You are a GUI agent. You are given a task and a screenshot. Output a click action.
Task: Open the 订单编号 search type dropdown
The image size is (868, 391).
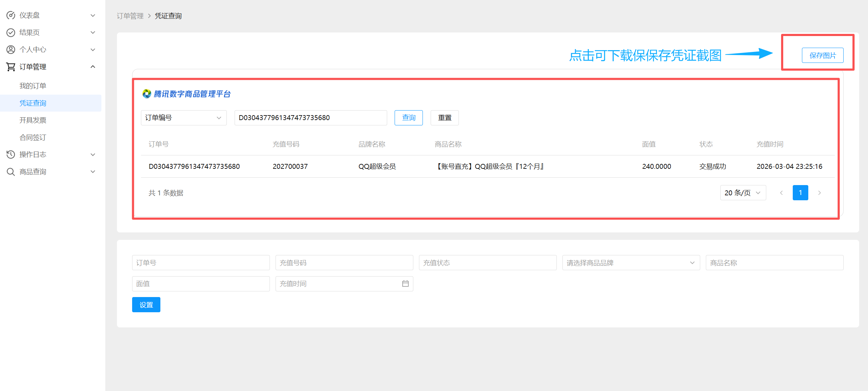[183, 118]
